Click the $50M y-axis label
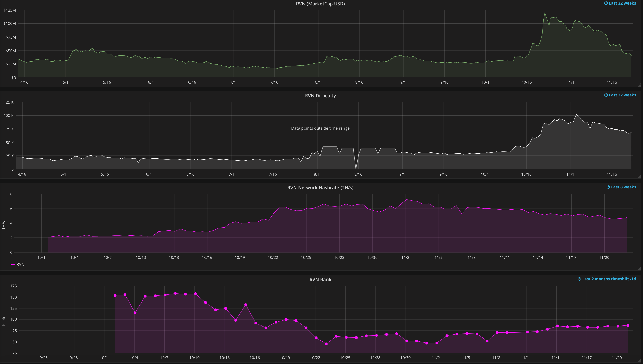Image resolution: width=643 pixels, height=364 pixels. click(11, 51)
